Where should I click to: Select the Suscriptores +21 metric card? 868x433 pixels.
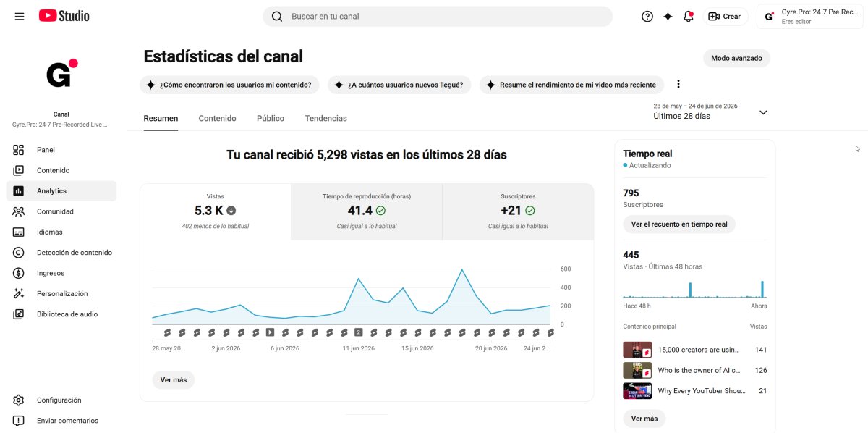pyautogui.click(x=518, y=211)
